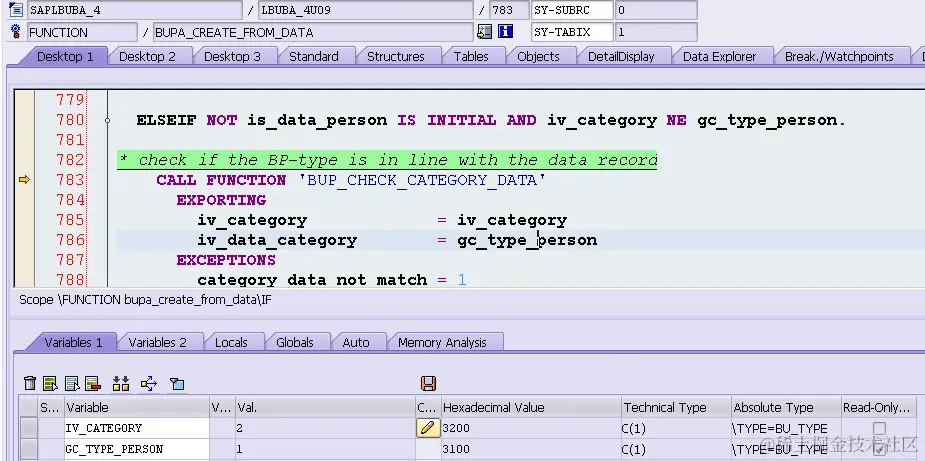Screen dimensions: 925x461
Task: Click the GC_TYPE_PERSON variable name cell
Action: [x=137, y=450]
